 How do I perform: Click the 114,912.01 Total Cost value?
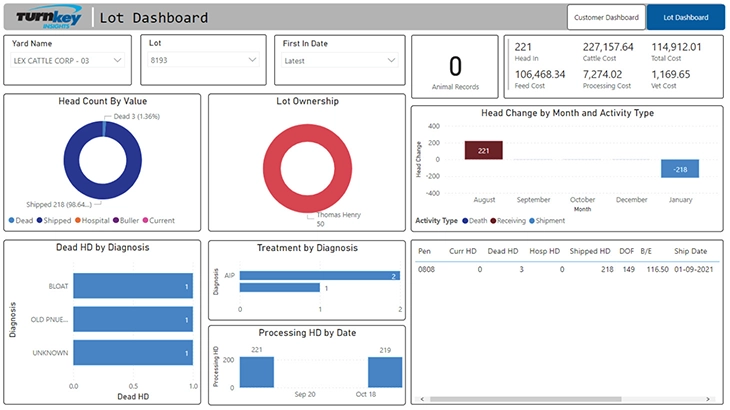point(676,47)
